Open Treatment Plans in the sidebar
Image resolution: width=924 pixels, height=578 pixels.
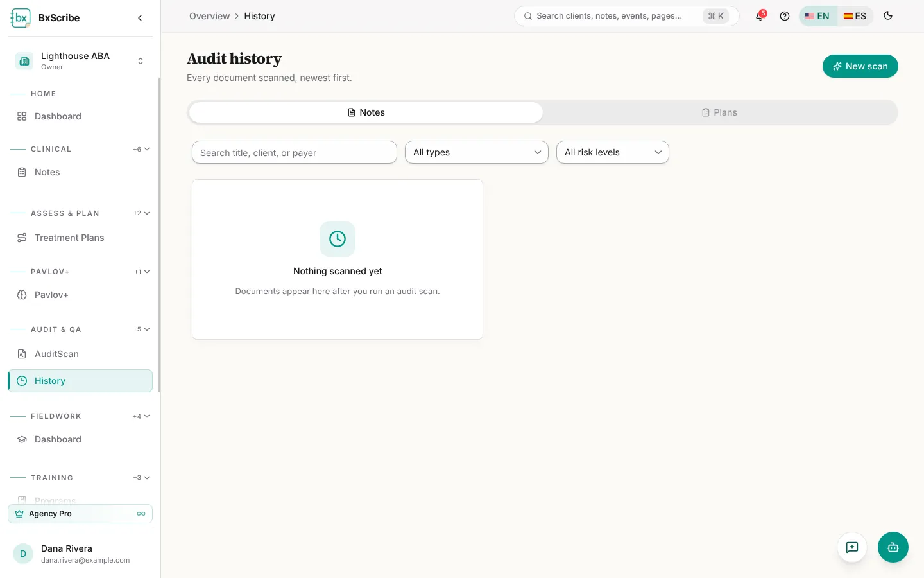click(80, 238)
